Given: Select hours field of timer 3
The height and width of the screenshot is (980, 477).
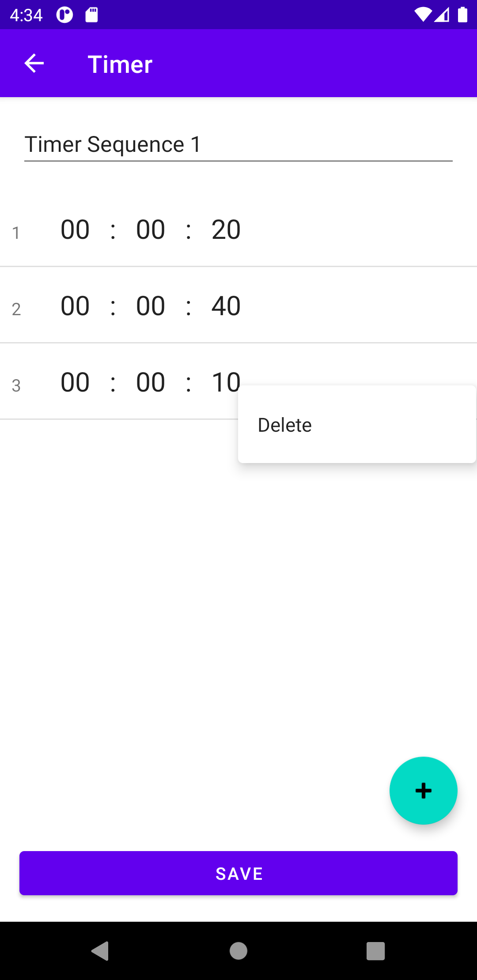Looking at the screenshot, I should click(x=75, y=382).
